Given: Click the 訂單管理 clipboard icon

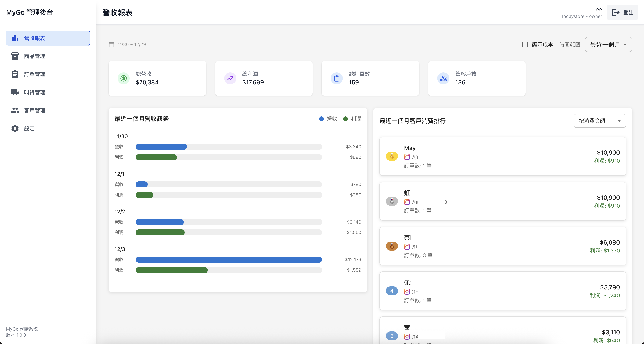Looking at the screenshot, I should (15, 74).
